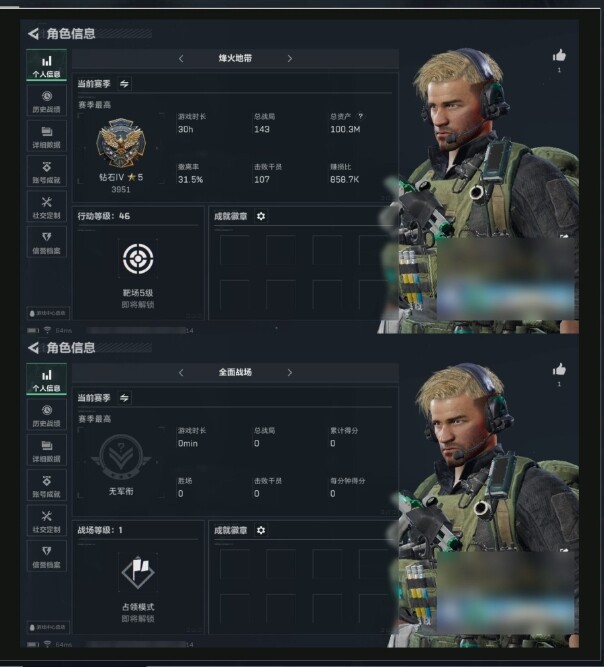
Task: Like the profile using upper thumbs-up icon
Action: tap(559, 55)
